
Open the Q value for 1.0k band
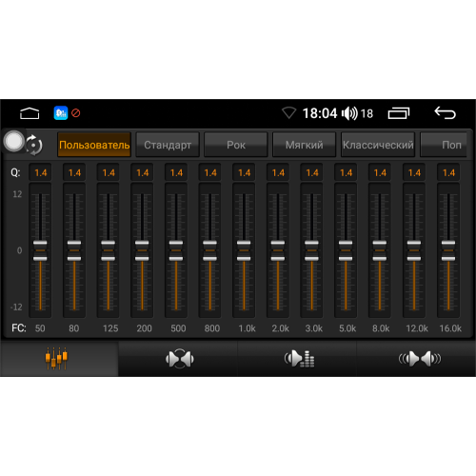(244, 172)
